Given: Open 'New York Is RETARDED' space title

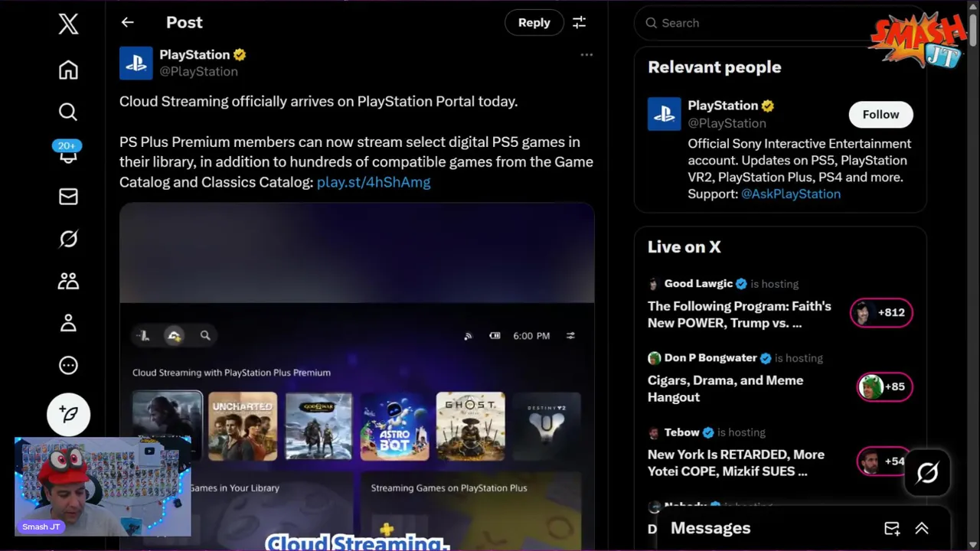Looking at the screenshot, I should point(736,463).
